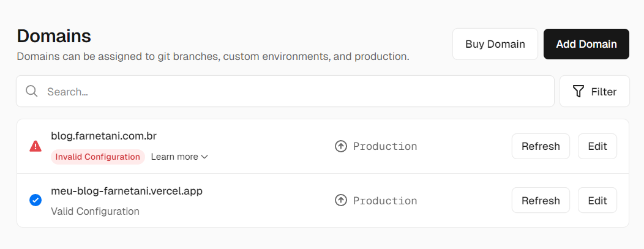Refresh the meu-blog-farnetani.vercel.app domain
The height and width of the screenshot is (249, 644).
click(x=541, y=200)
